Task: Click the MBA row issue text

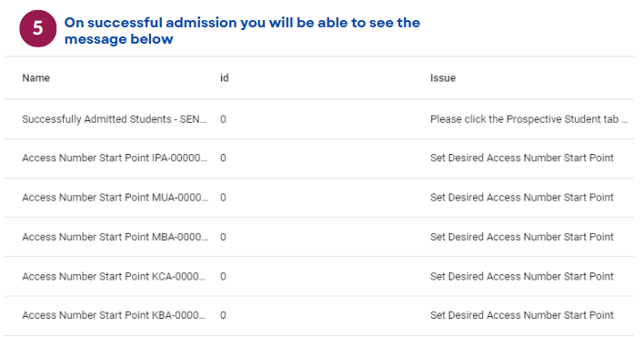Action: pyautogui.click(x=521, y=237)
